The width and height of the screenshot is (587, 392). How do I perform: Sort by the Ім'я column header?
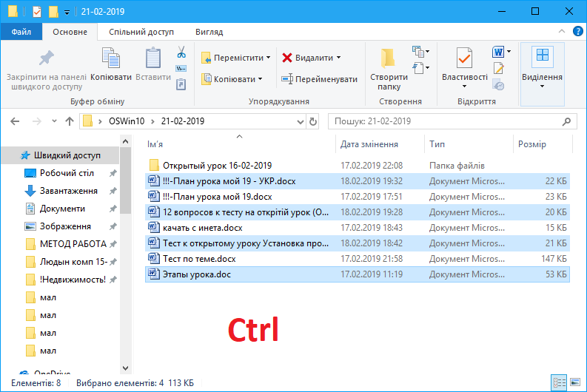(240, 144)
